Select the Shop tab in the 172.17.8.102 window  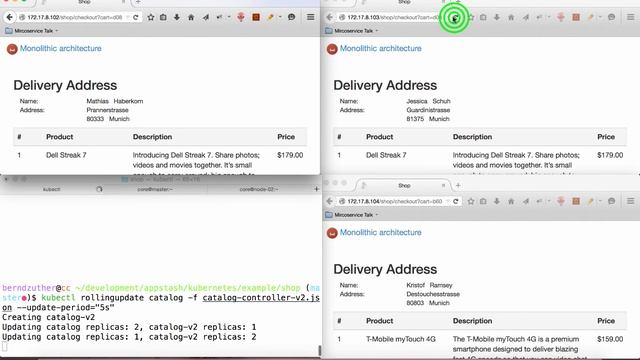[x=84, y=2]
